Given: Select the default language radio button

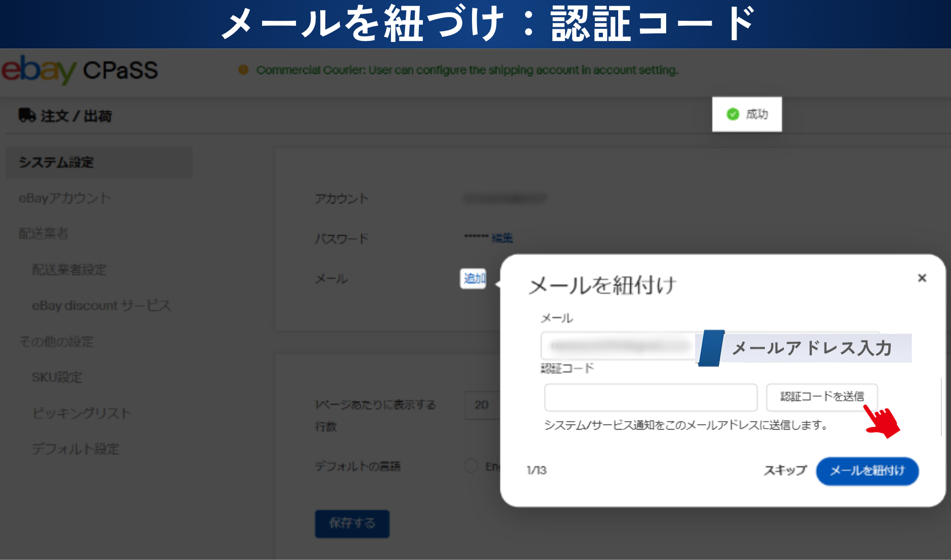Looking at the screenshot, I should click(x=471, y=466).
